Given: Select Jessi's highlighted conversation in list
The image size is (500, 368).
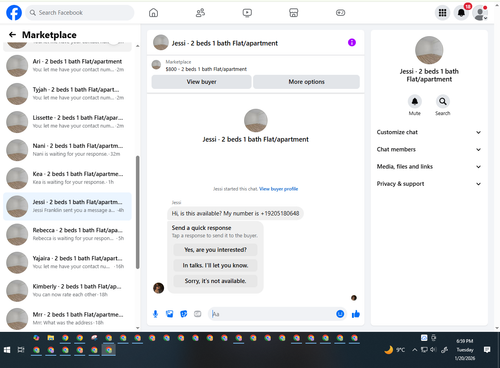Looking at the screenshot, I should [x=67, y=206].
